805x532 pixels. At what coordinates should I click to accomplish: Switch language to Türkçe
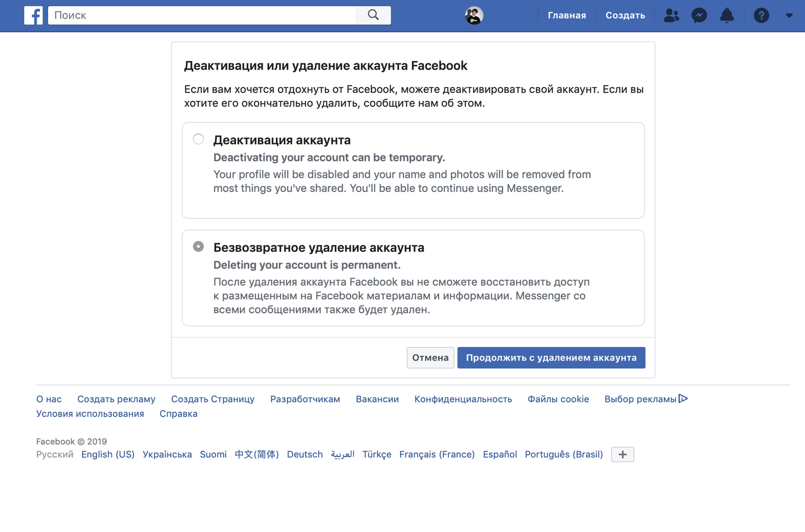[377, 454]
